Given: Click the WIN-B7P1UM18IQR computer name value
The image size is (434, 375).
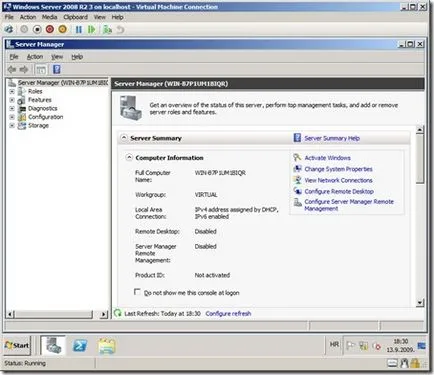Looking at the screenshot, I should [220, 173].
